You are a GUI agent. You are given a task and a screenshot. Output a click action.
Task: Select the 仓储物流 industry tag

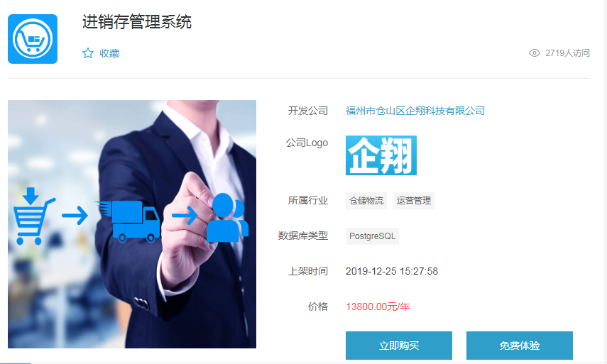pyautogui.click(x=366, y=201)
